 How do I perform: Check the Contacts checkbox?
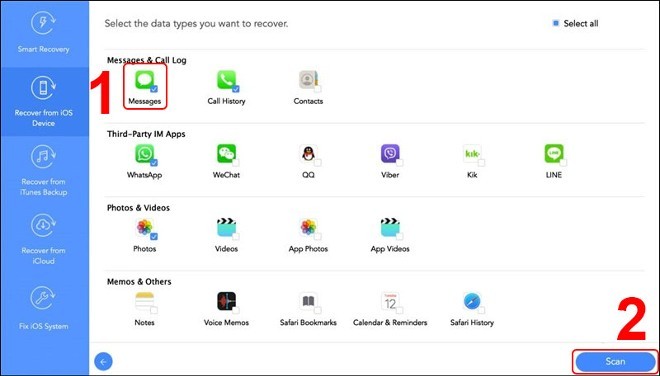click(x=318, y=89)
